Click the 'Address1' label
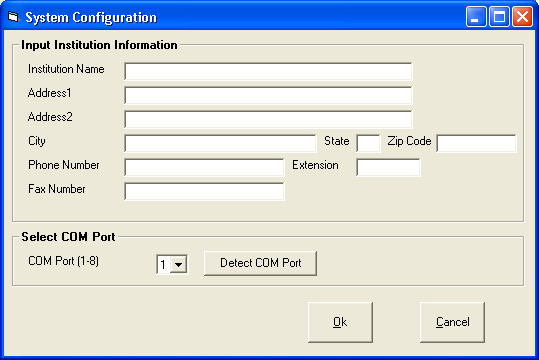 (x=50, y=93)
